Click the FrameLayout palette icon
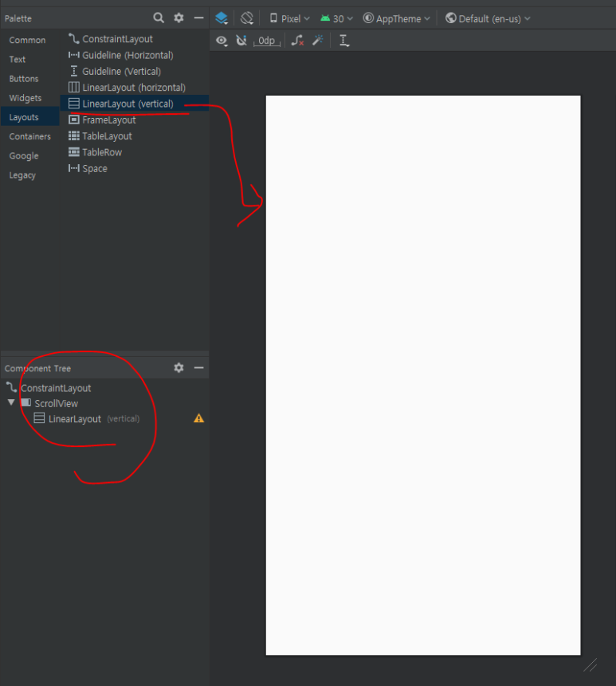This screenshot has height=686, width=616. (74, 120)
